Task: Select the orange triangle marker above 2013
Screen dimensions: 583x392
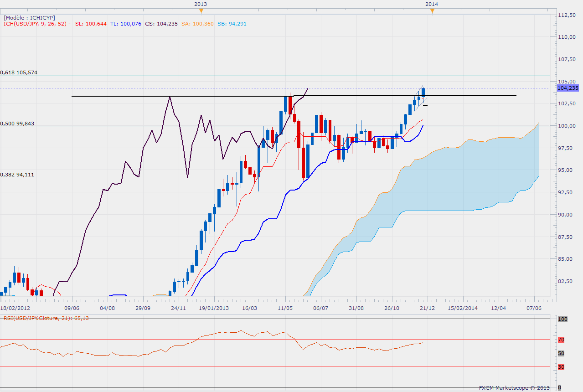Action: click(x=201, y=11)
